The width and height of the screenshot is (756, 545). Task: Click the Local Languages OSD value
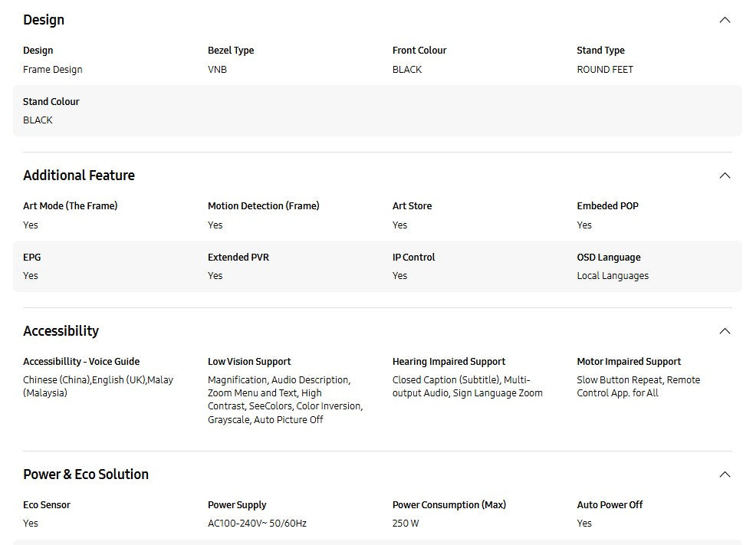pos(613,276)
